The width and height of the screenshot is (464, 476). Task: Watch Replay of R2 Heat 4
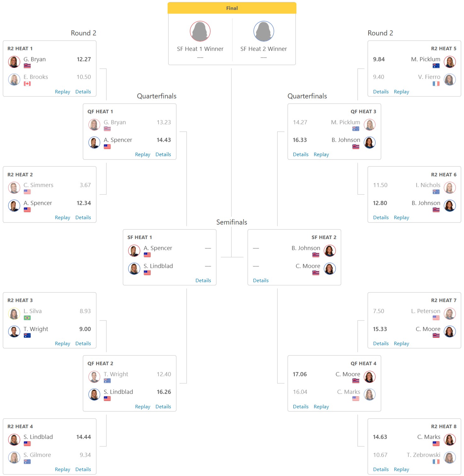point(62,469)
